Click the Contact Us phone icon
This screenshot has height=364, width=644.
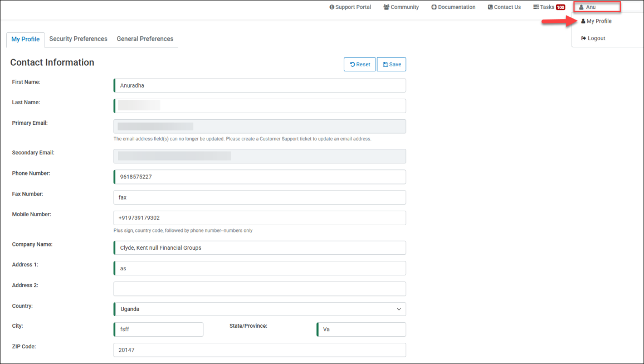coord(490,7)
